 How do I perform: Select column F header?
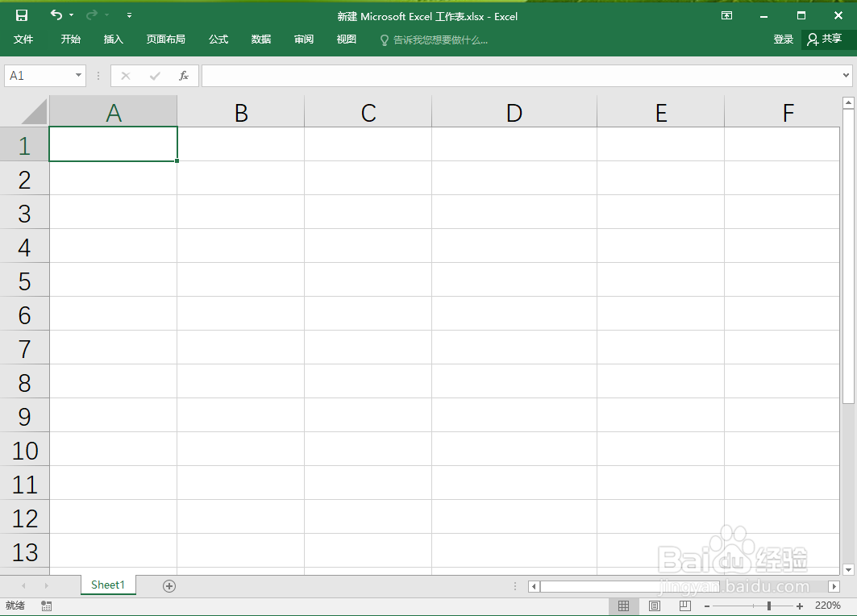[x=782, y=111]
